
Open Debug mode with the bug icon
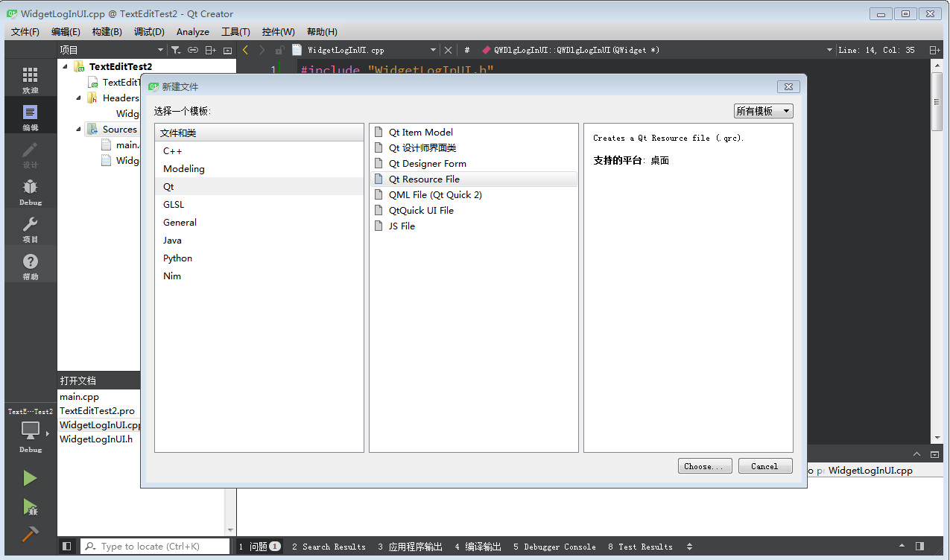(30, 191)
